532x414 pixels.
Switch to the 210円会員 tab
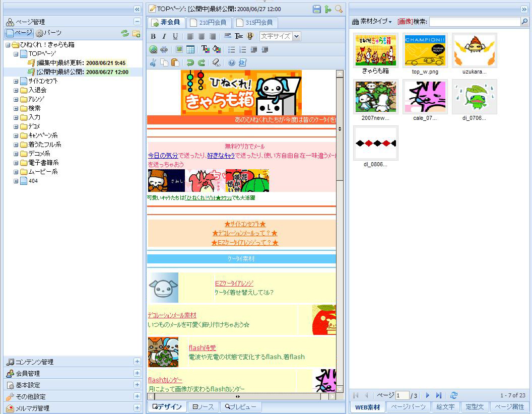click(209, 23)
